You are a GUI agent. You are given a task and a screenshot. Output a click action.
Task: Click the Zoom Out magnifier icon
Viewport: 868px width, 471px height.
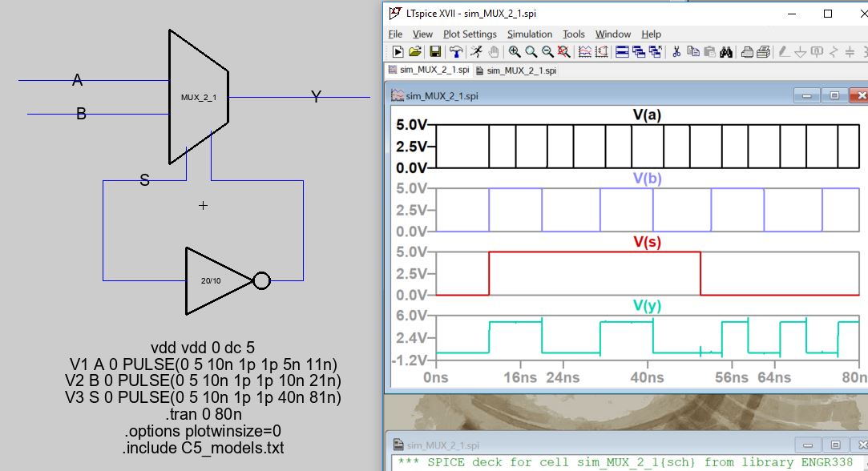click(547, 52)
